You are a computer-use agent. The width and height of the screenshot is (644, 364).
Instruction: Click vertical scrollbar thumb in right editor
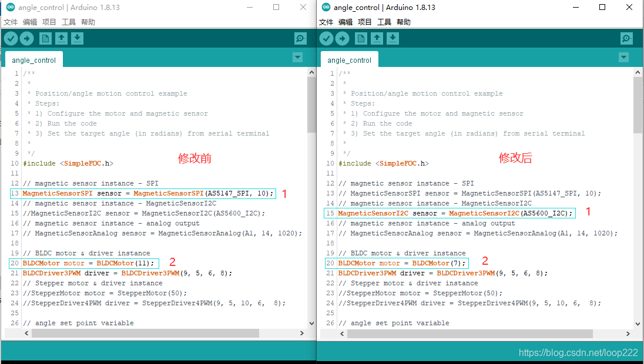click(x=638, y=105)
